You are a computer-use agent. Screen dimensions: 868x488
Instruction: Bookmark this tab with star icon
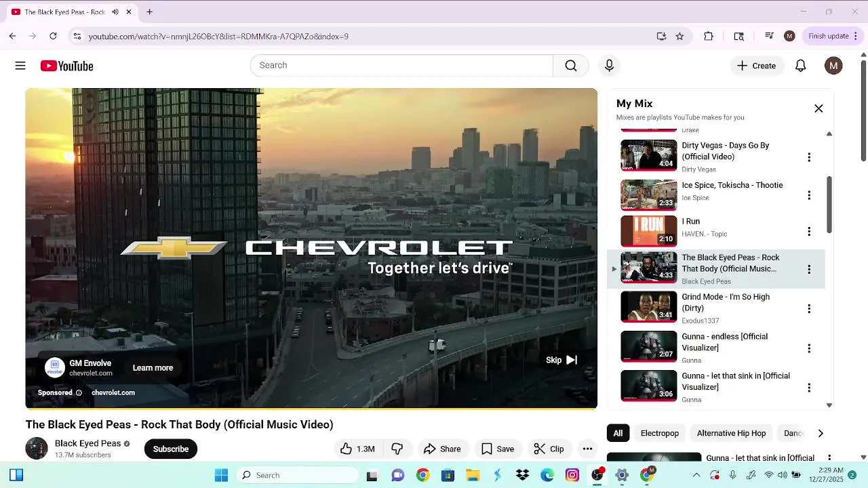coord(679,37)
